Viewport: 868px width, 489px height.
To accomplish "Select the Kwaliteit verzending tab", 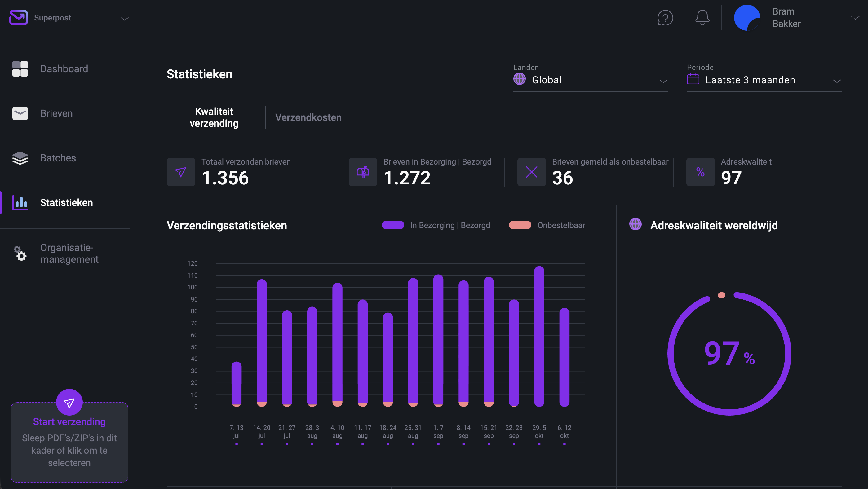I will point(214,117).
